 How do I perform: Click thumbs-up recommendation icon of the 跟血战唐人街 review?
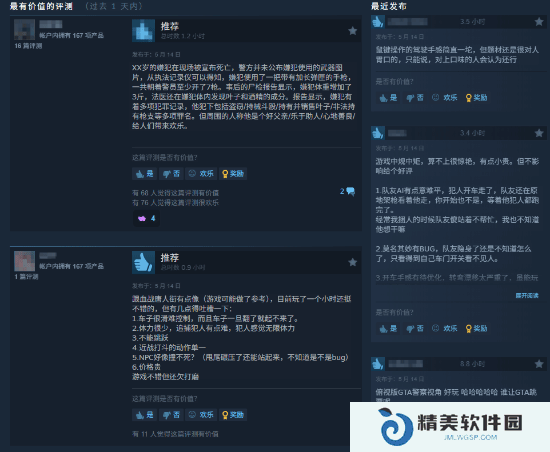click(143, 262)
